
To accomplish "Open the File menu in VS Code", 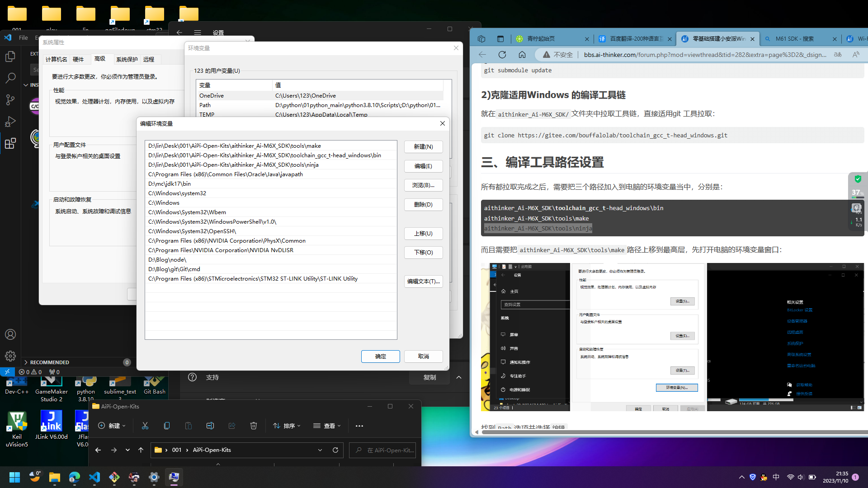I will (24, 38).
